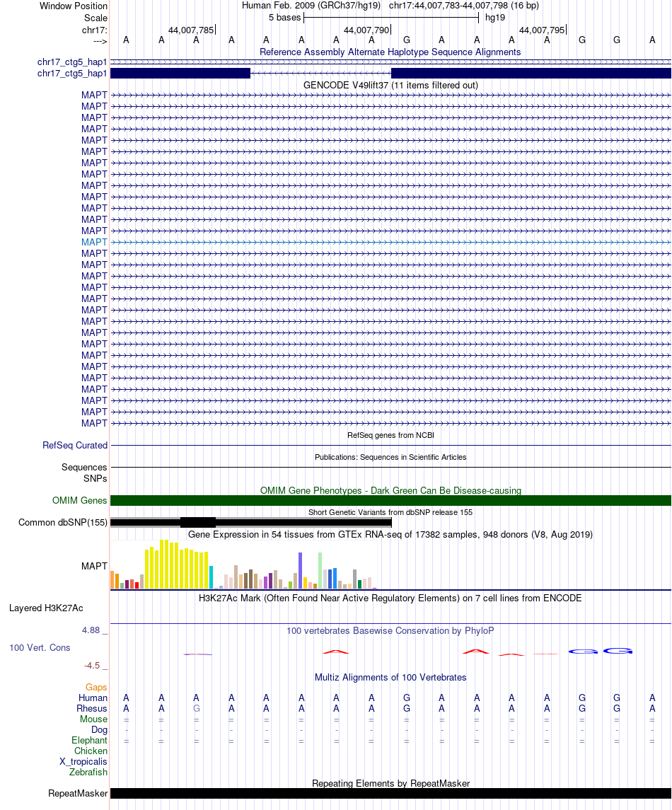The width and height of the screenshot is (672, 810).
Task: Click the Human Feb. 2009 (GRCh37/hg19) assembly text
Action: pos(311,6)
